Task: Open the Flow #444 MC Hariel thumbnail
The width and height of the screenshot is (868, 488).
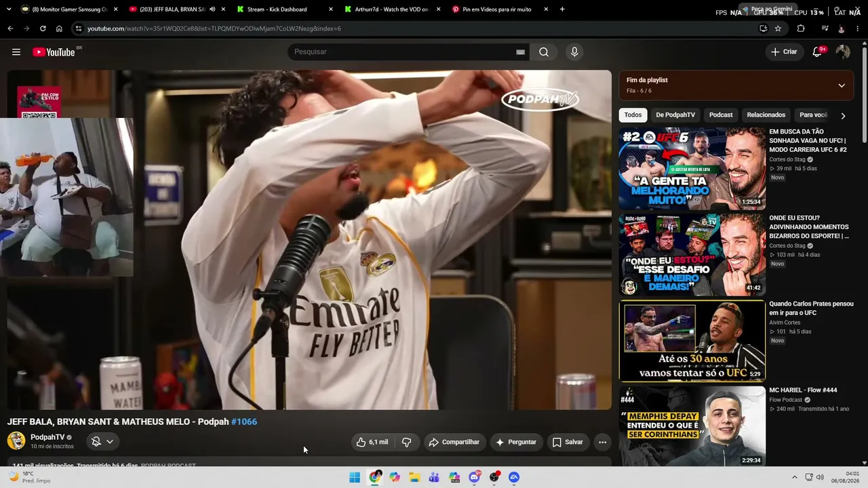Action: point(692,427)
